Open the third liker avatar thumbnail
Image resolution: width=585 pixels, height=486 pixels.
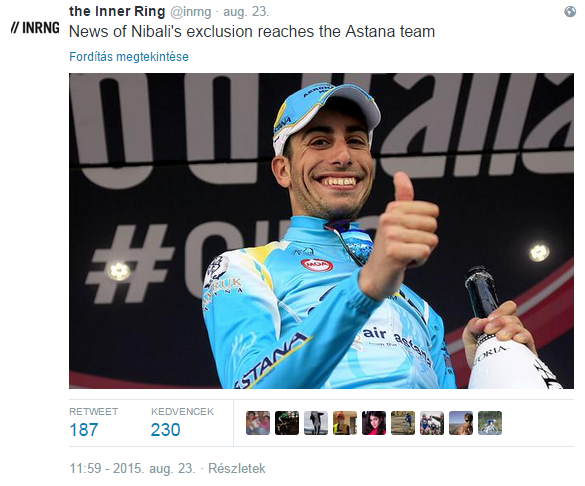pos(316,423)
